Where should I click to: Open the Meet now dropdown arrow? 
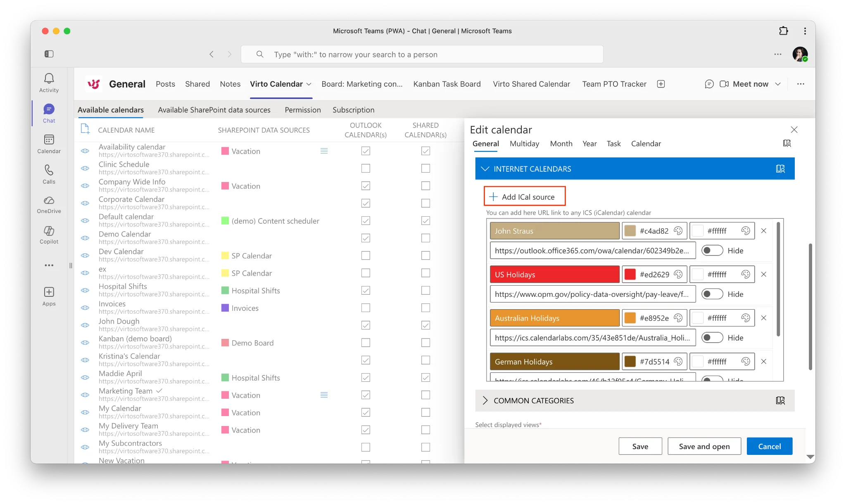[x=778, y=84]
